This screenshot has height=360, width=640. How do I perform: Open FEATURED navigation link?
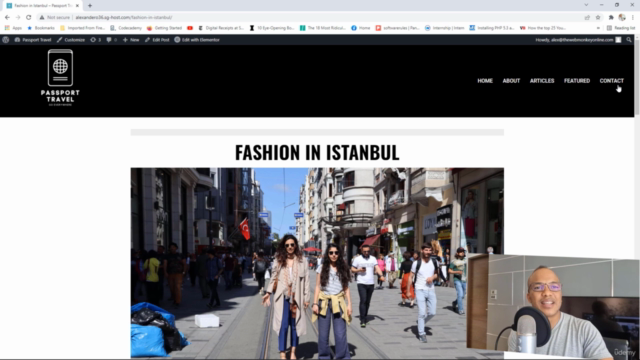point(577,81)
